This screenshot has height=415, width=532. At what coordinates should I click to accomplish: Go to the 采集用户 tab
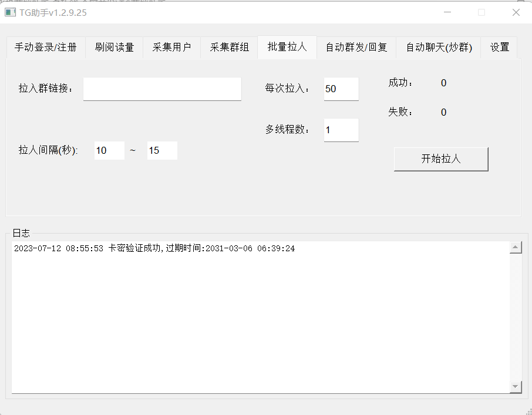point(171,48)
